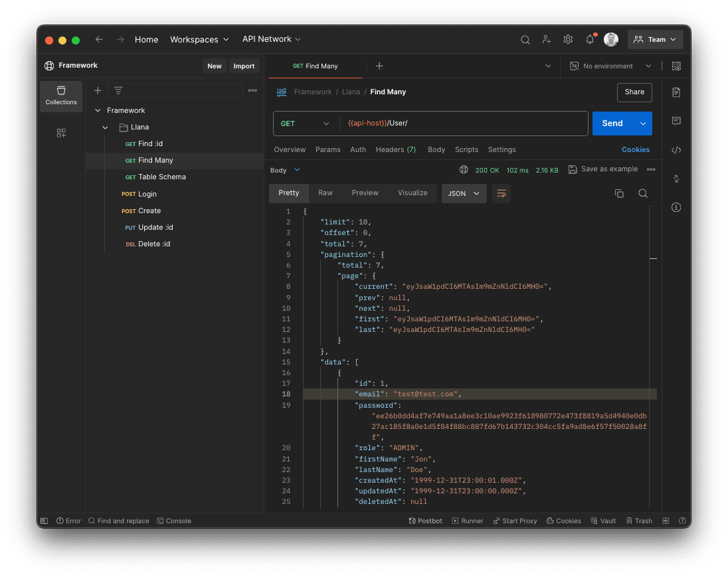Switch to the Preview response tab
The height and width of the screenshot is (577, 728).
pyautogui.click(x=365, y=193)
